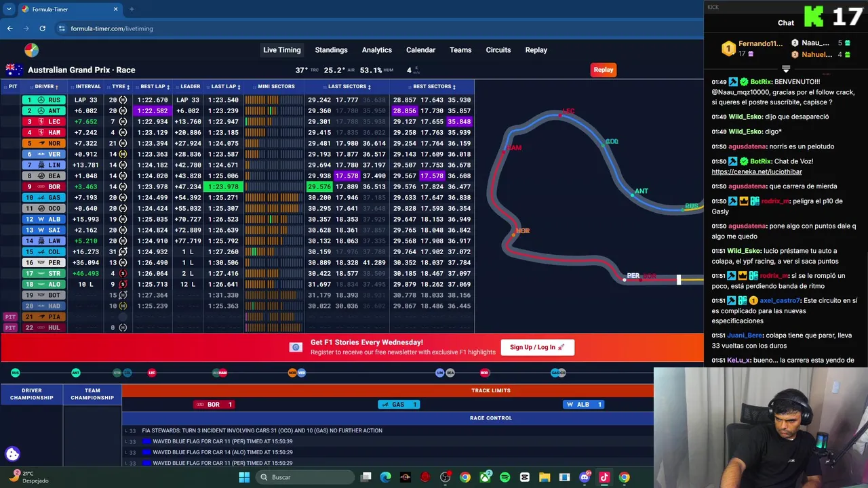Select the Team Championship tab
Image resolution: width=868 pixels, height=488 pixels.
point(92,394)
